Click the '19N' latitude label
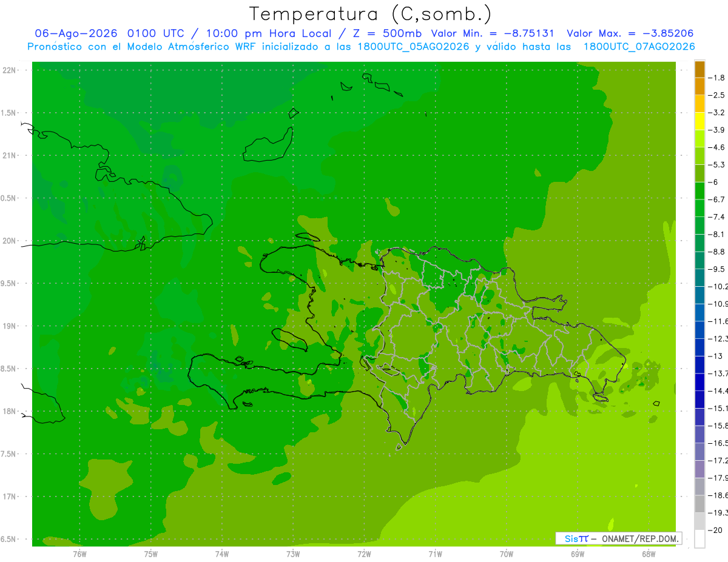This screenshot has width=728, height=562. point(10,326)
